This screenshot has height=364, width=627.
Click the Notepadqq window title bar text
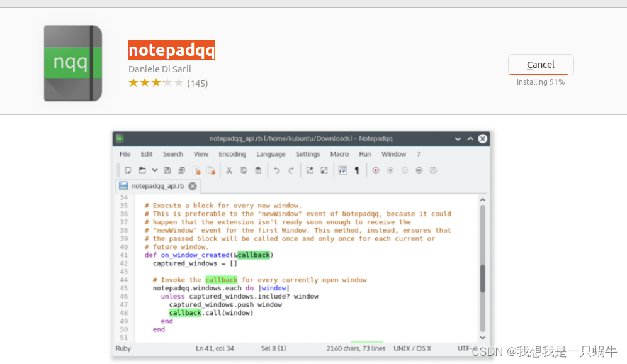[301, 138]
